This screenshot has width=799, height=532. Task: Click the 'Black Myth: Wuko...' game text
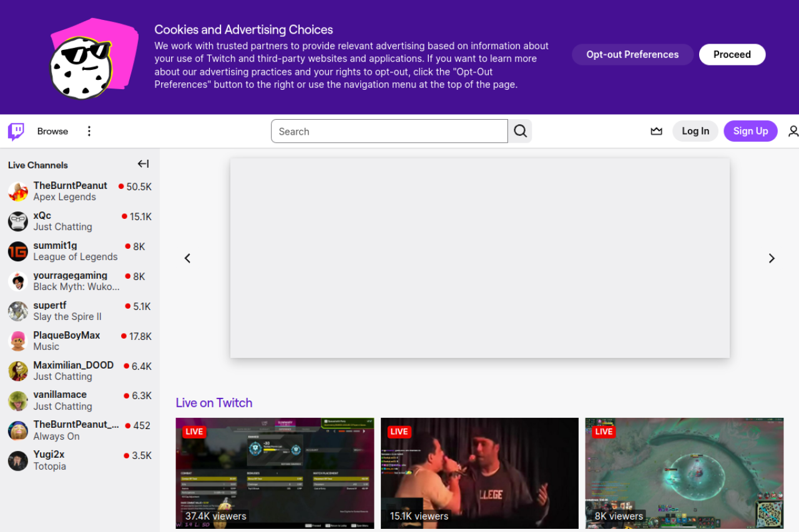pyautogui.click(x=76, y=287)
